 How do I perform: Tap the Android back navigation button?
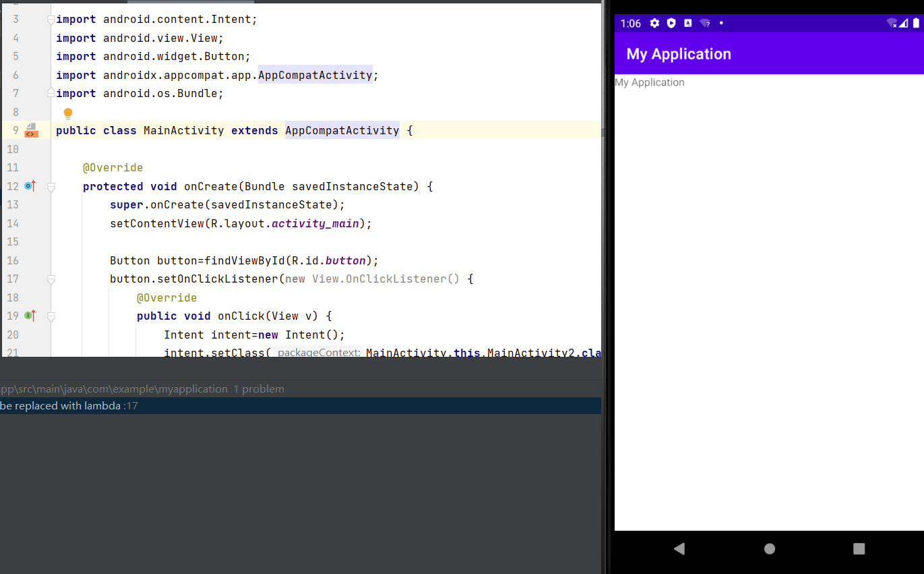coord(679,548)
